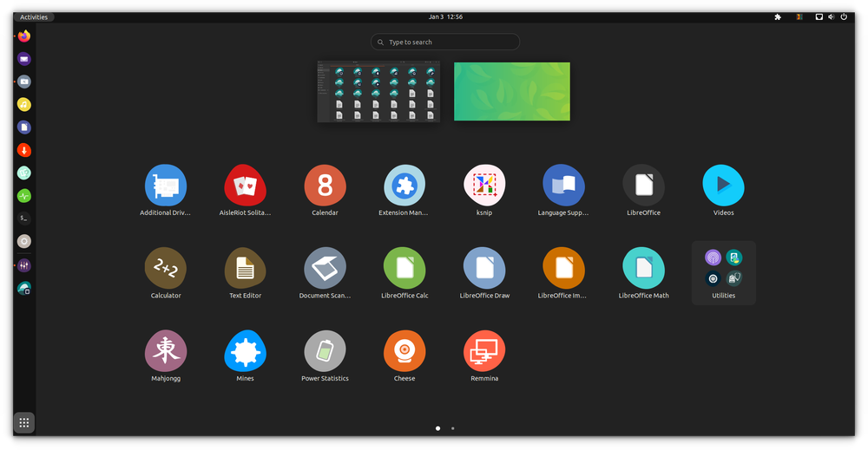This screenshot has height=450, width=868.
Task: Open the system menu power icon
Action: pyautogui.click(x=844, y=17)
